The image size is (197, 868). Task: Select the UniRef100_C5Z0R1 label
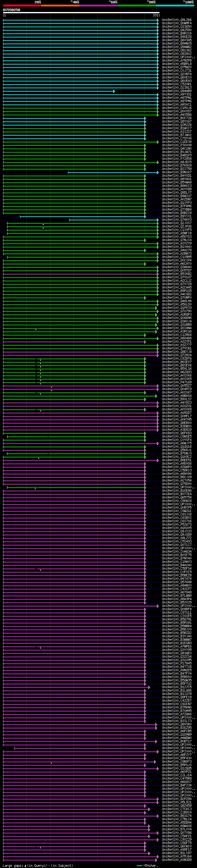pyautogui.click(x=177, y=84)
